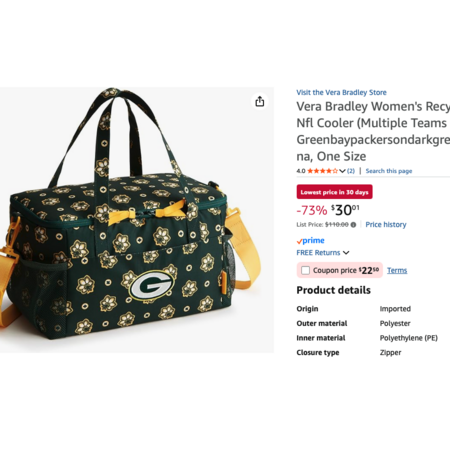Click the star rating icons
The width and height of the screenshot is (450, 450).
click(322, 171)
